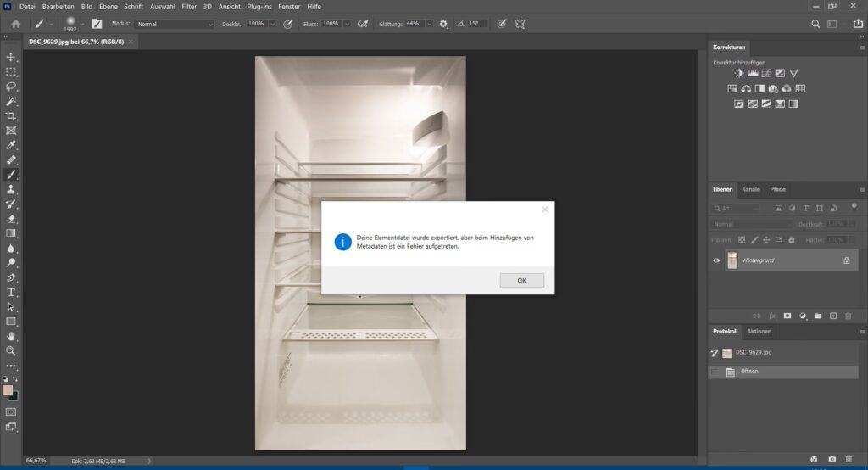Toggle the layer filter switch in Ebenen panel
Viewport: 868px width, 470px height.
(853, 207)
